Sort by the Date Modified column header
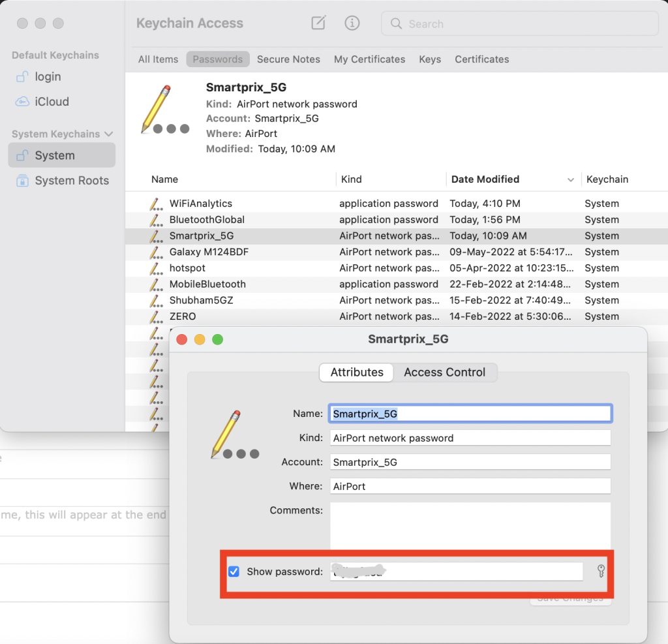This screenshot has height=644, width=668. (485, 179)
